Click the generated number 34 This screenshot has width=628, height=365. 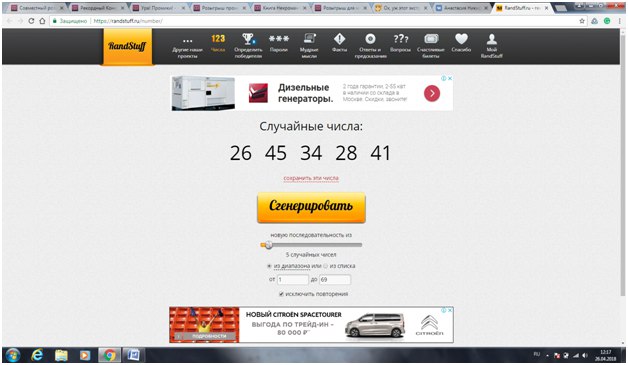pyautogui.click(x=311, y=153)
